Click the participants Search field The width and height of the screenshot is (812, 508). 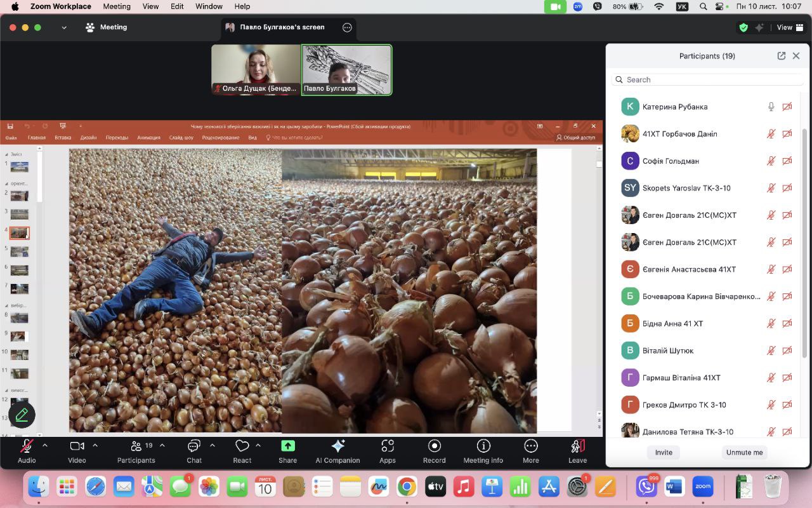pyautogui.click(x=707, y=79)
